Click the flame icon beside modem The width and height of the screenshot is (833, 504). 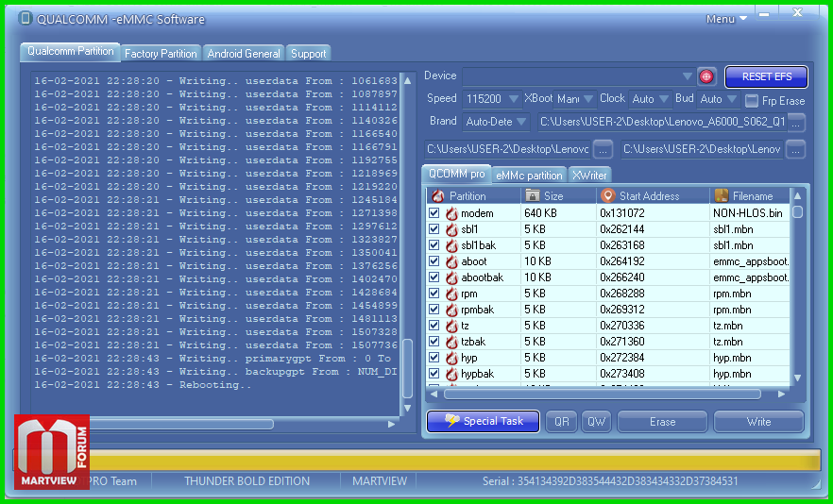click(451, 213)
